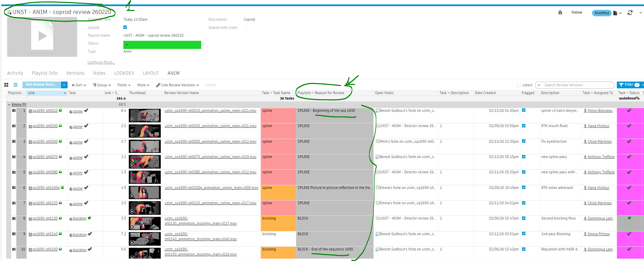Expand the Fields dropdown menu
The width and height of the screenshot is (644, 261).
(x=124, y=85)
